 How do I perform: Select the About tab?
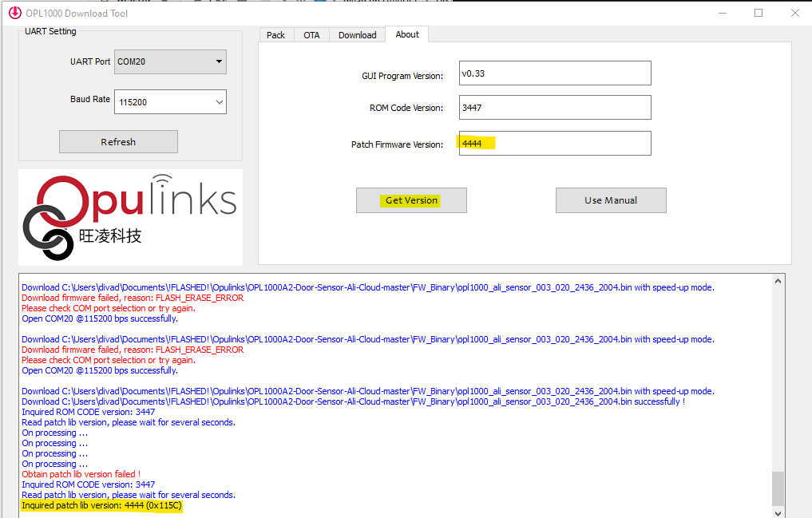tap(407, 34)
